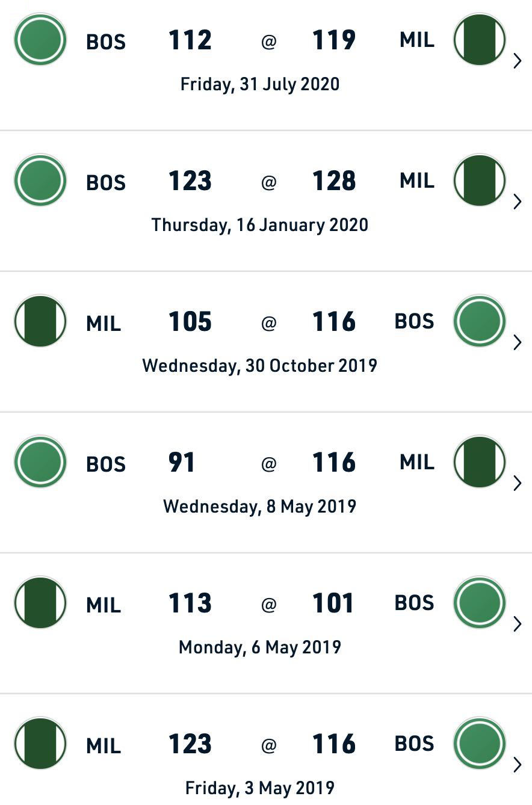The width and height of the screenshot is (532, 805).
Task: Click the Milwaukee logo in the 6 May 2019 game
Action: coord(40,602)
